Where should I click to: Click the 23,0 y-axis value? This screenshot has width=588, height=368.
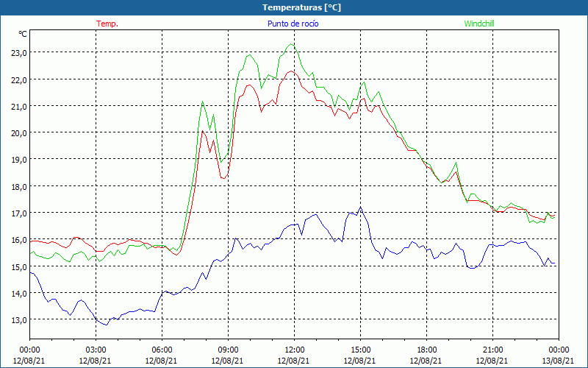click(19, 53)
